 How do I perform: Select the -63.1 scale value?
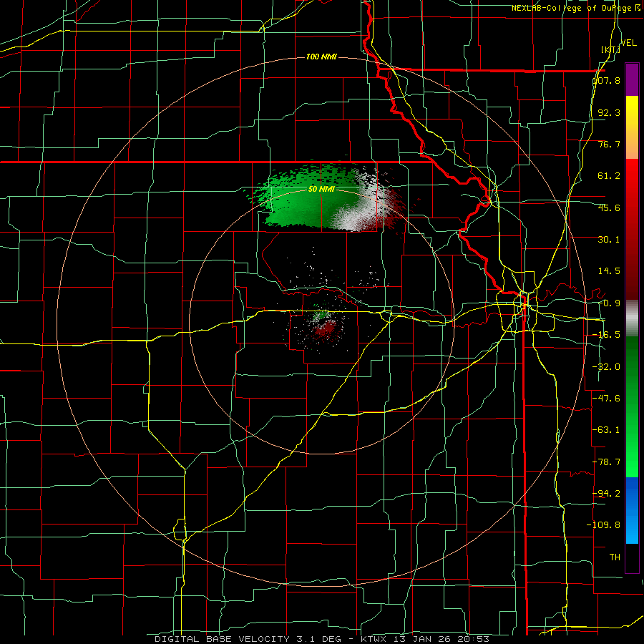[606, 430]
